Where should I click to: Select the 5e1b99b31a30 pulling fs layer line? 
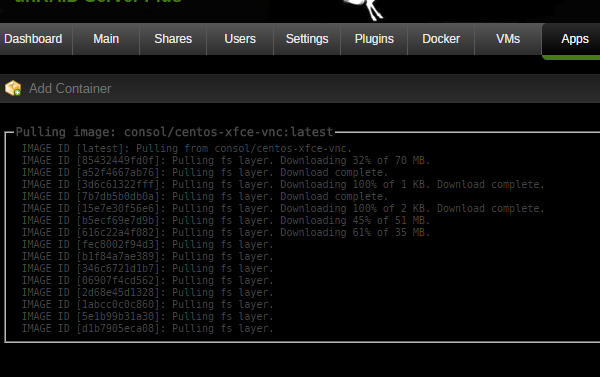click(x=148, y=317)
